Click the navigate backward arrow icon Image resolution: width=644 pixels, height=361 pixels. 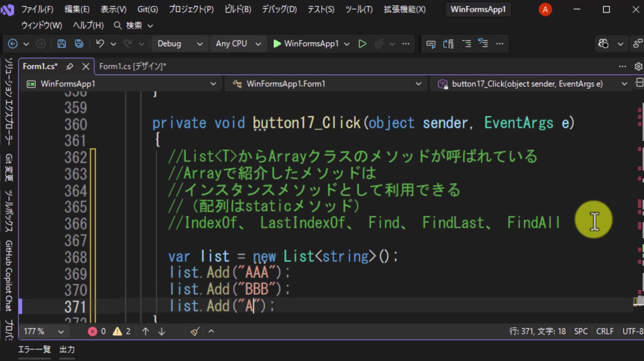tap(13, 44)
